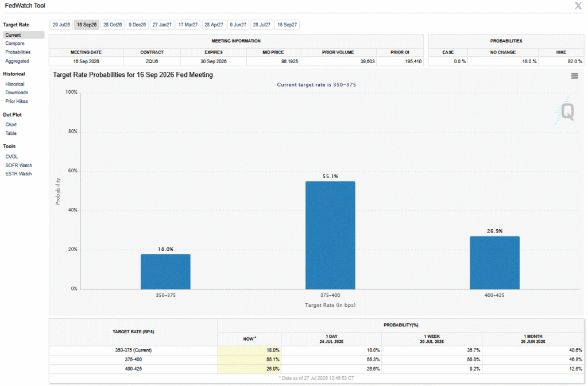
Task: Click the 1 Day 24 Jul 2026 header
Action: coord(331,339)
